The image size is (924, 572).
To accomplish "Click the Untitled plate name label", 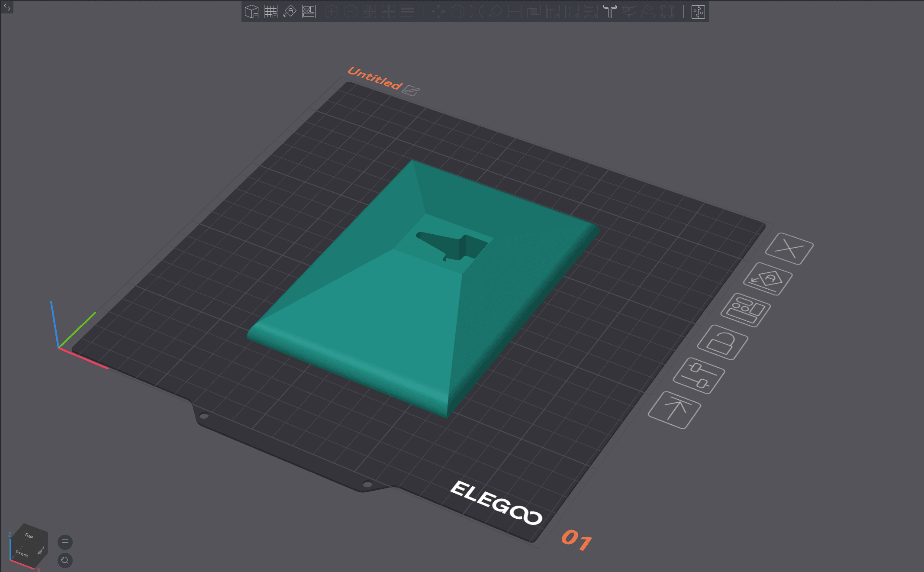I will pos(375,78).
